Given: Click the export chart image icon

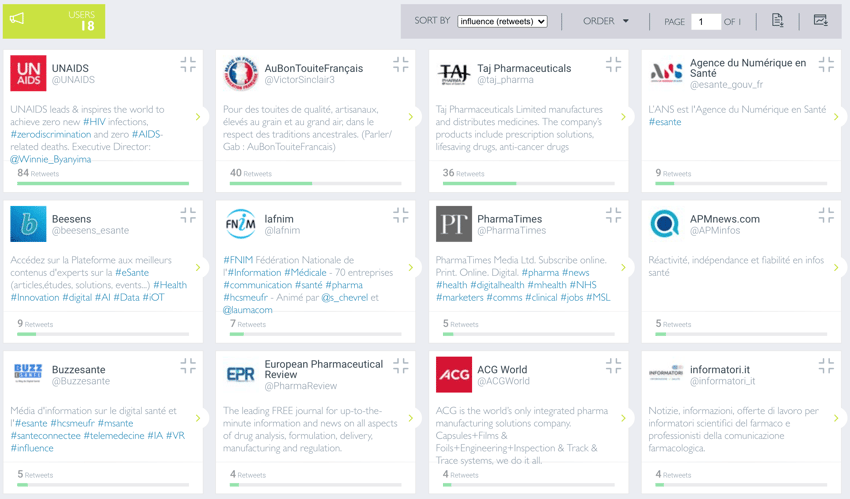Looking at the screenshot, I should [821, 21].
